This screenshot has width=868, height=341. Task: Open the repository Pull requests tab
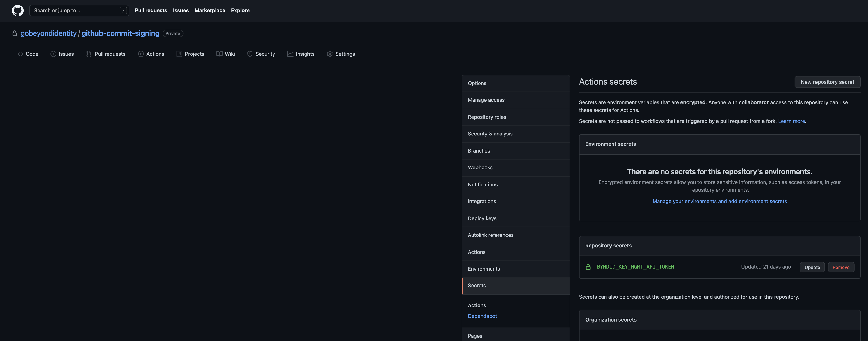[106, 54]
